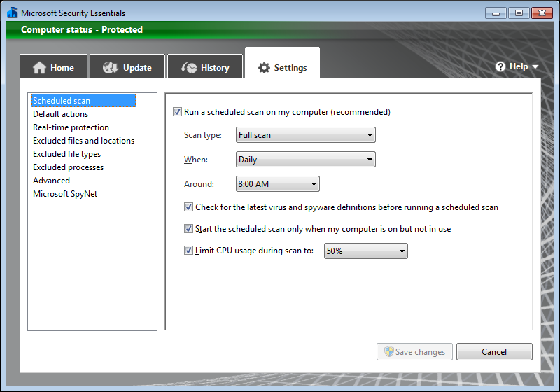560x392 pixels.
Task: Click the globe icon on Update tab
Action: (x=110, y=68)
